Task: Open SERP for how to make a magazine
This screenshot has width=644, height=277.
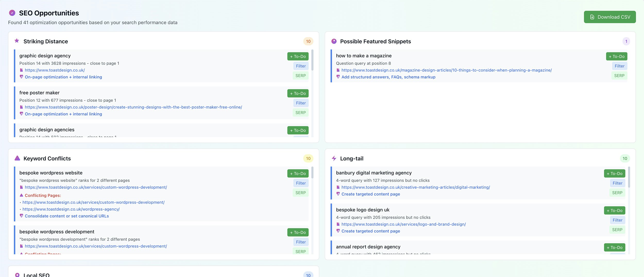Action: click(x=619, y=75)
